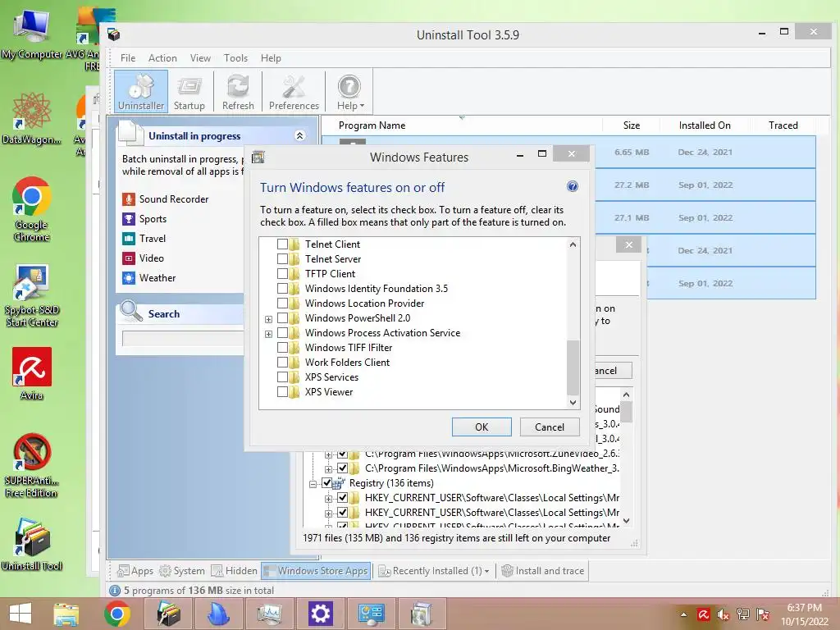Enable the Work Folders Client checkbox

(282, 362)
